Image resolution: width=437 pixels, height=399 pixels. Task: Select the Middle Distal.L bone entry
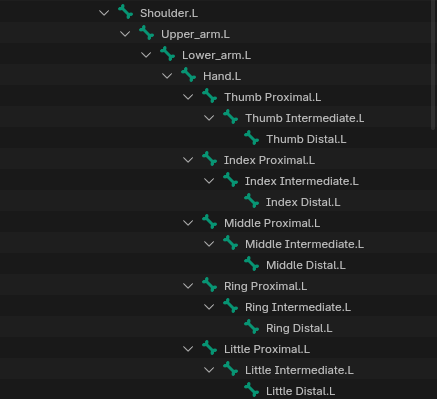(305, 265)
